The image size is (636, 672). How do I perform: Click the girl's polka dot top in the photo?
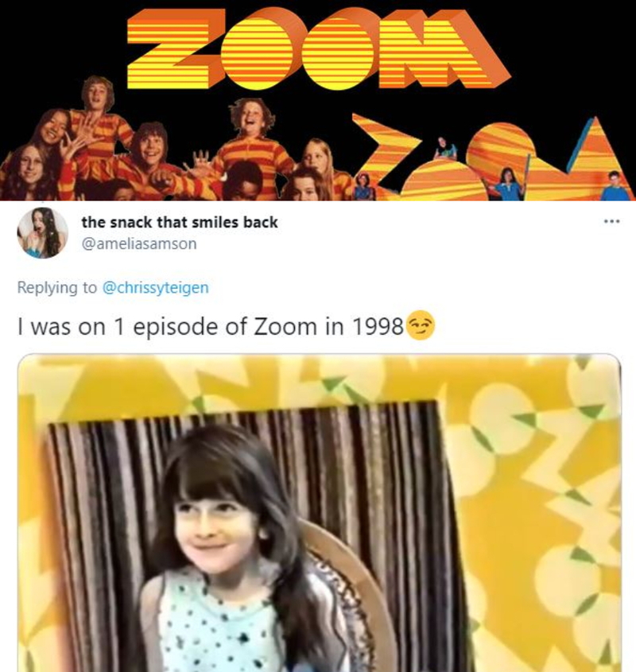coord(219,626)
